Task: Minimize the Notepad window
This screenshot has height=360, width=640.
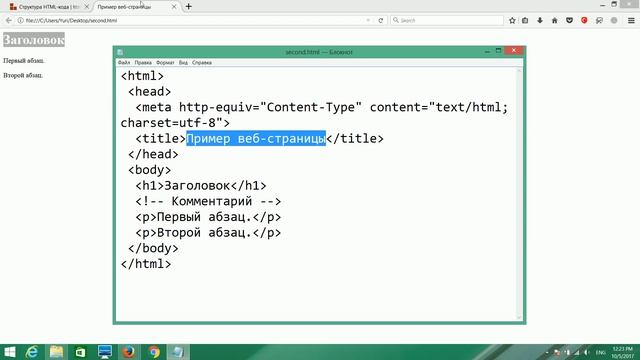Action: click(487, 51)
